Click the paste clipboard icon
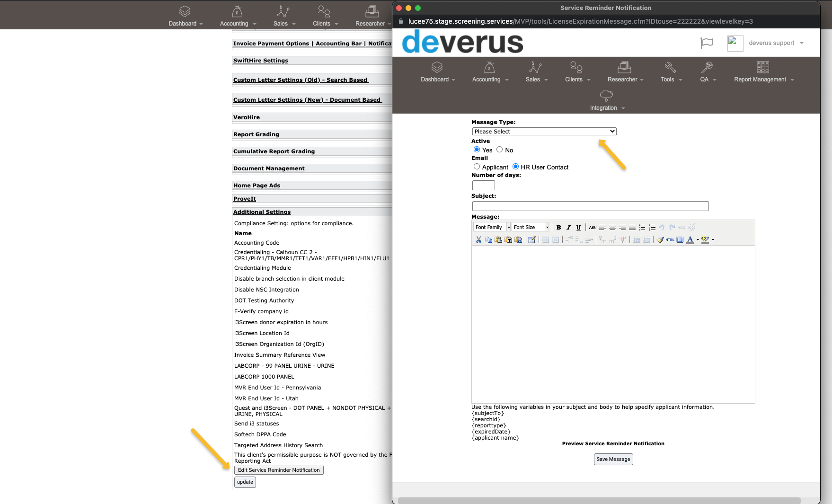 [498, 239]
